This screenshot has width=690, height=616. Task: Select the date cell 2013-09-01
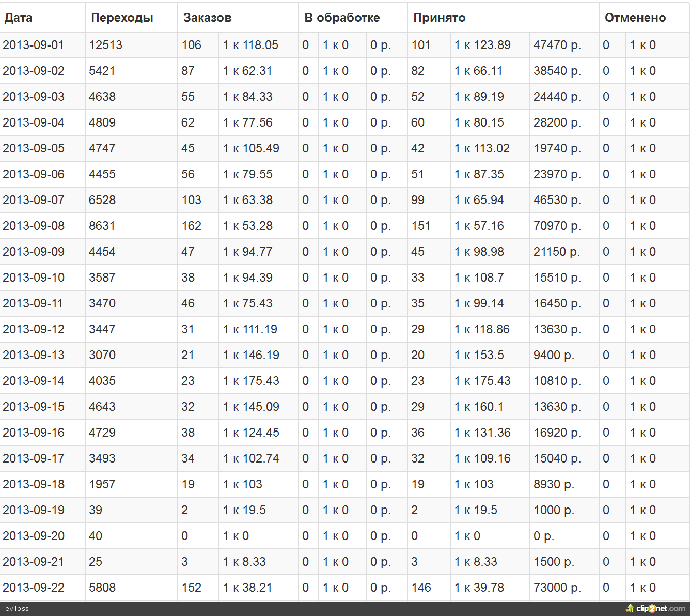pos(34,45)
